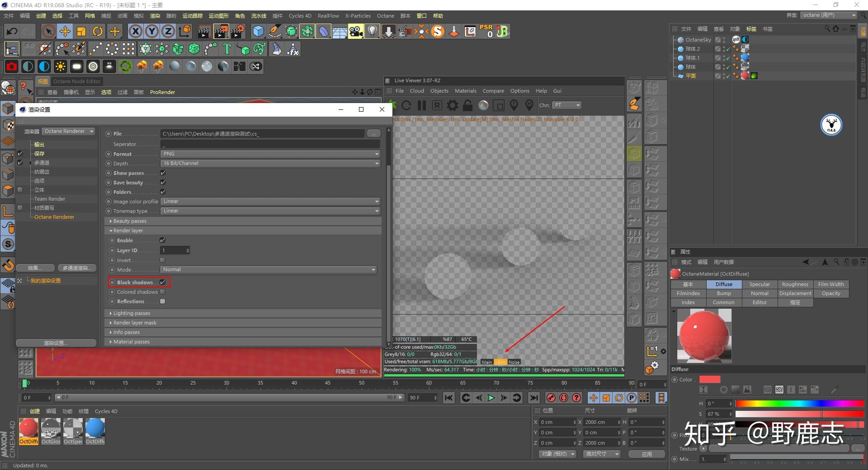868x470 pixels.
Task: Select the Move tool icon
Action: pyautogui.click(x=65, y=32)
